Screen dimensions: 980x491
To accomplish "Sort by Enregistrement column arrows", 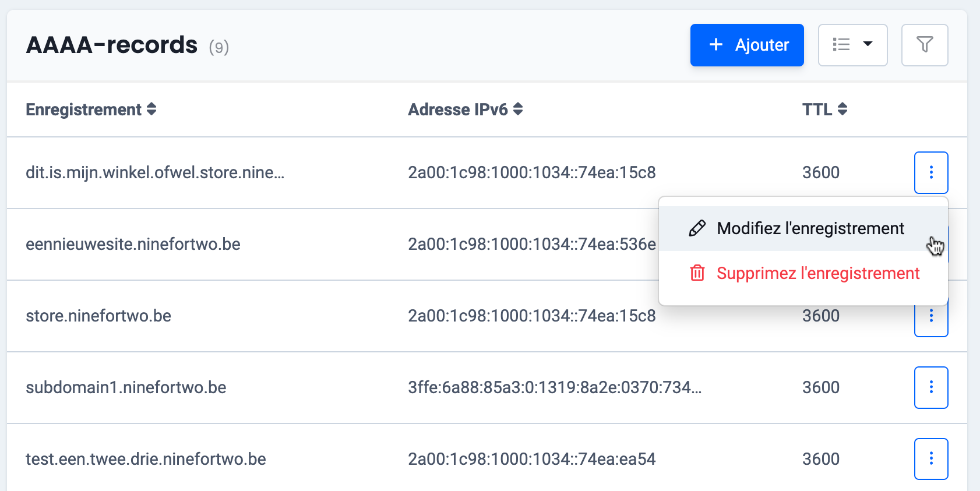I will click(151, 109).
